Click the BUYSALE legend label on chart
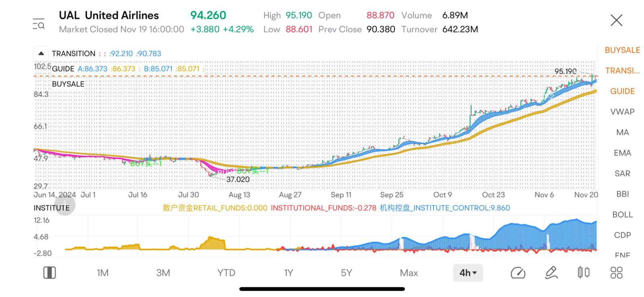The image size is (644, 297). [68, 84]
